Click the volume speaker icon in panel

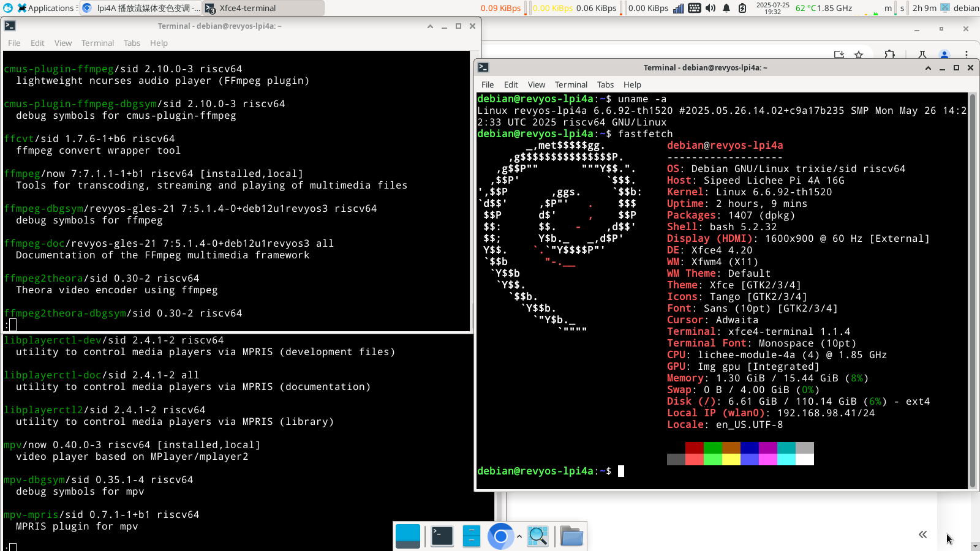pyautogui.click(x=710, y=8)
